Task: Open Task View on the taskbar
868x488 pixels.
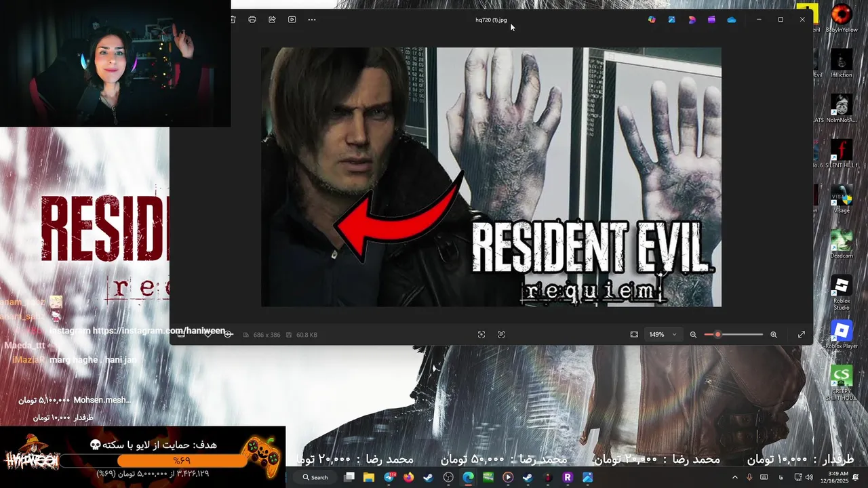Action: coord(349,477)
